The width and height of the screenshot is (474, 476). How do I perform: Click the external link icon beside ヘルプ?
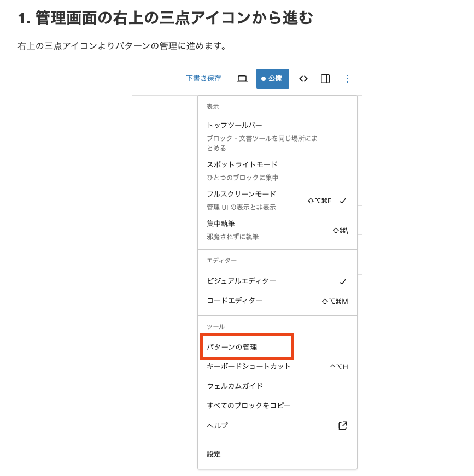tap(343, 426)
